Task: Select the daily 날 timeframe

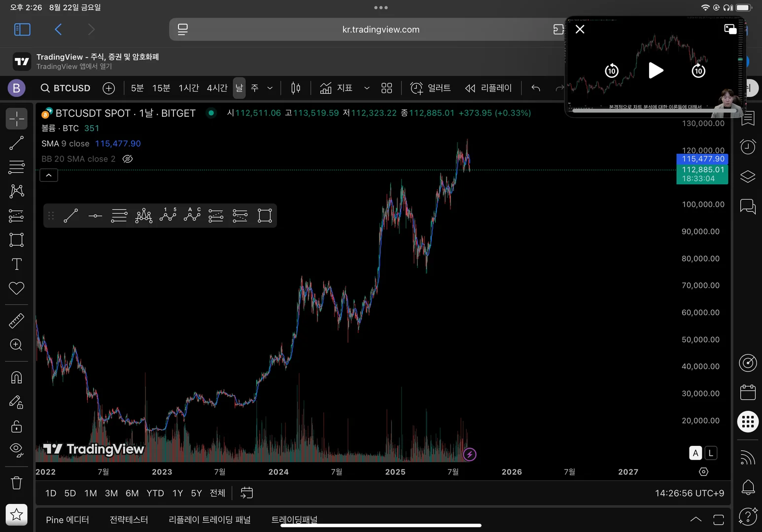Action: (239, 88)
